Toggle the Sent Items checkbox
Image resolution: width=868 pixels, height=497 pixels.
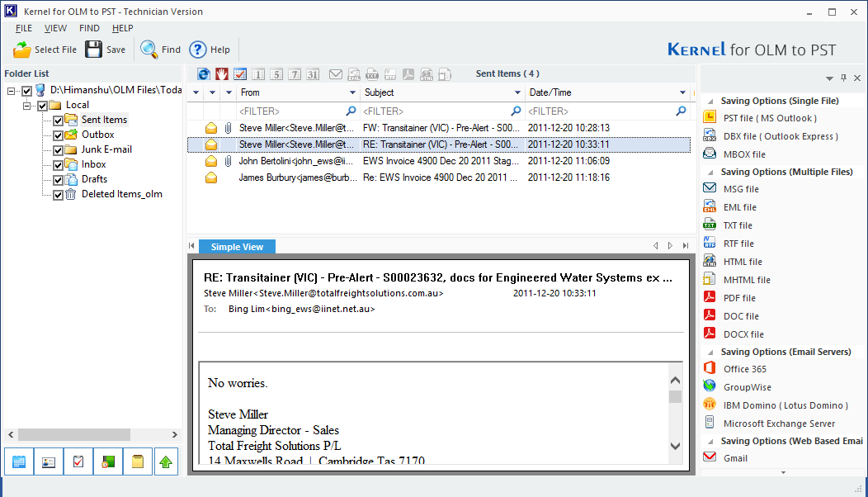(58, 121)
